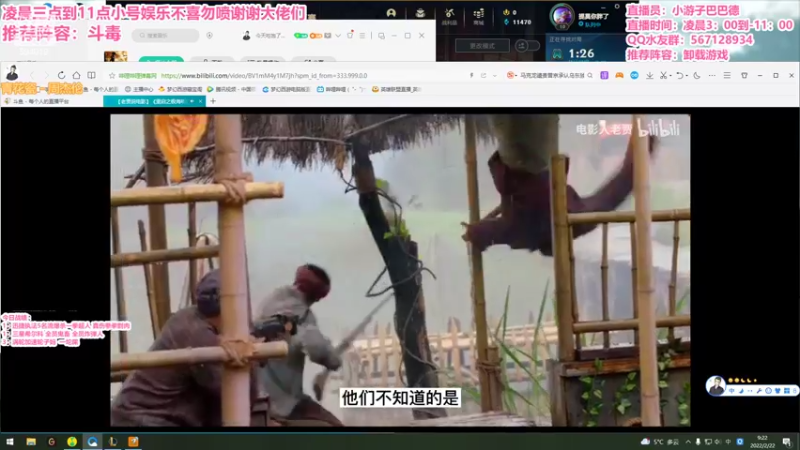The image size is (800, 450).
Task: Open the scissors screenshot tool
Action: coord(663,76)
